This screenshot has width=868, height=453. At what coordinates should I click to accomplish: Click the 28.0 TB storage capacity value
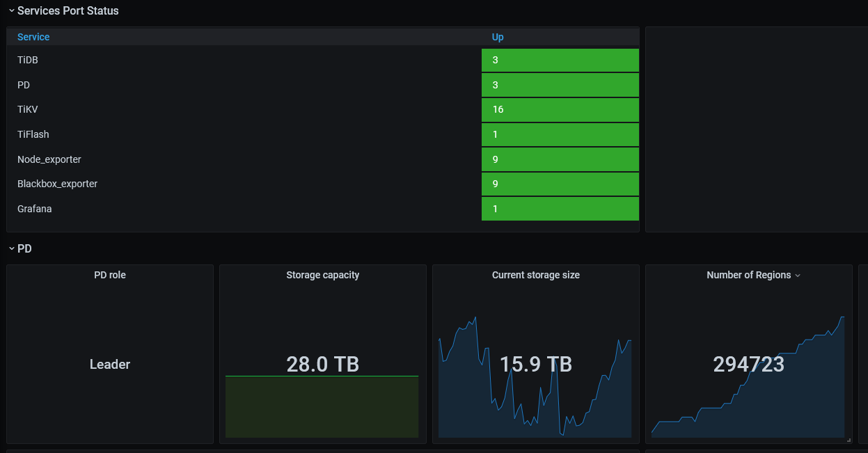click(322, 364)
